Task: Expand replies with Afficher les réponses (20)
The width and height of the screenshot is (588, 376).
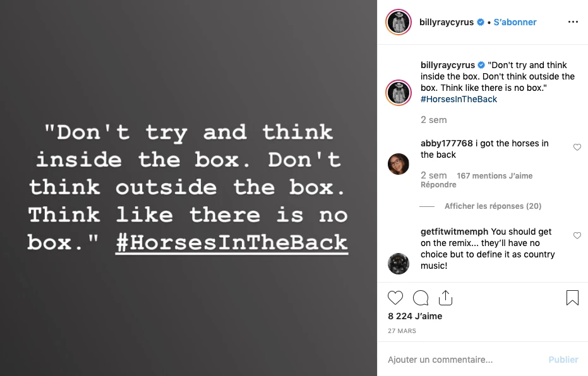Action: tap(493, 206)
